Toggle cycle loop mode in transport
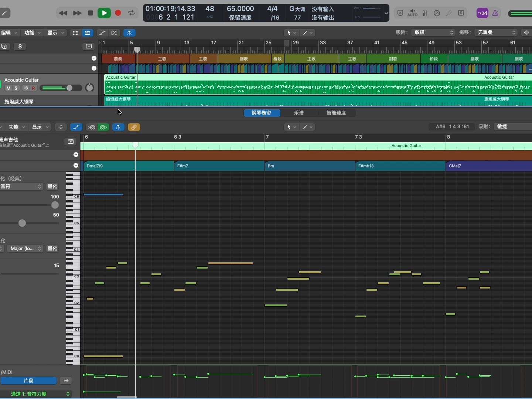This screenshot has height=399, width=532. point(132,13)
